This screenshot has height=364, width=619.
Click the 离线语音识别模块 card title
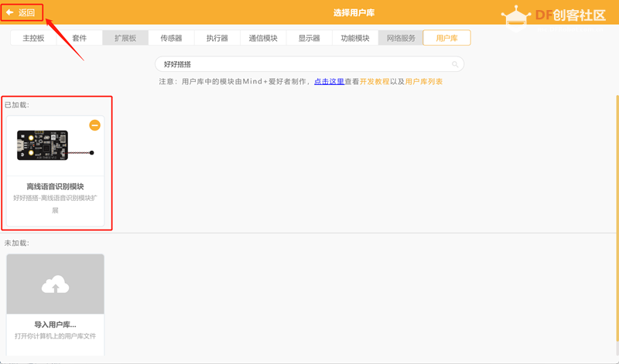click(55, 186)
